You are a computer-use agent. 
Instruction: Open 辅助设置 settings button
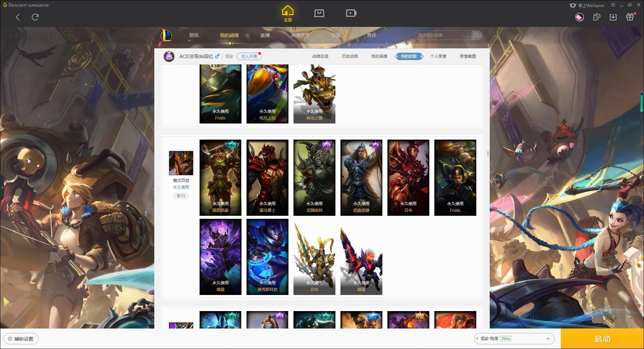point(21,339)
